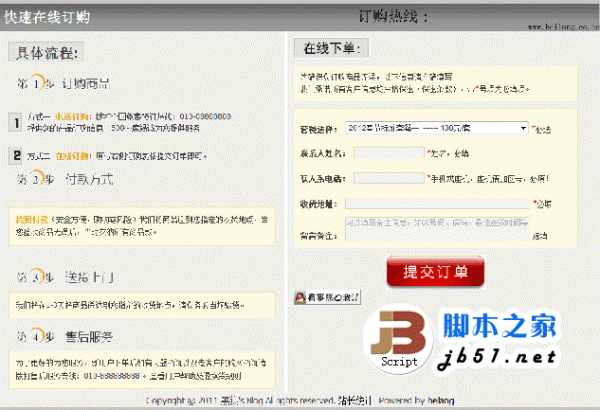Click the 订购热线 header text

(393, 17)
